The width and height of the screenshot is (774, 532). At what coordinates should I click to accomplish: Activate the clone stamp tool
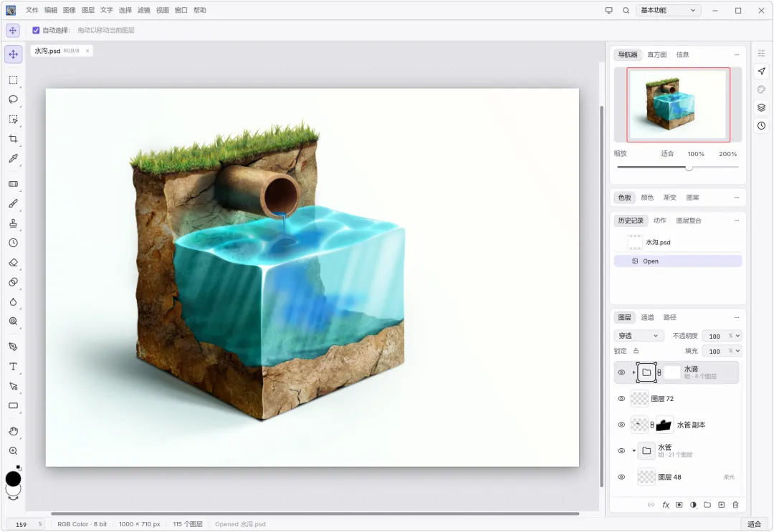pyautogui.click(x=14, y=223)
